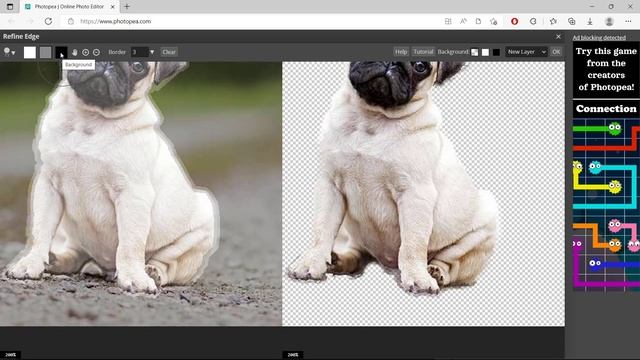Open the Border value dropdown arrow
This screenshot has height=360, width=640.
pyautogui.click(x=152, y=52)
